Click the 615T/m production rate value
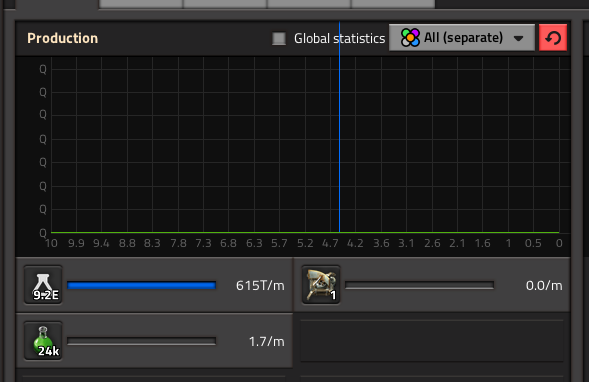Viewport: 589px width, 382px height. [260, 285]
